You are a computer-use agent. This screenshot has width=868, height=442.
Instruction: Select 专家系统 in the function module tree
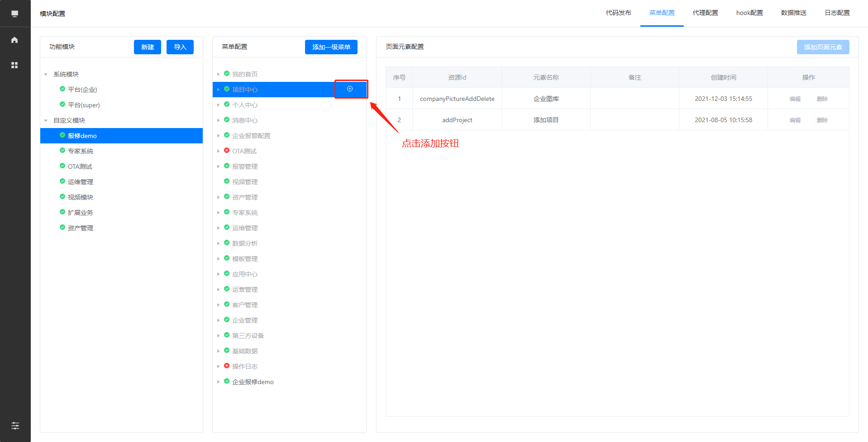81,151
